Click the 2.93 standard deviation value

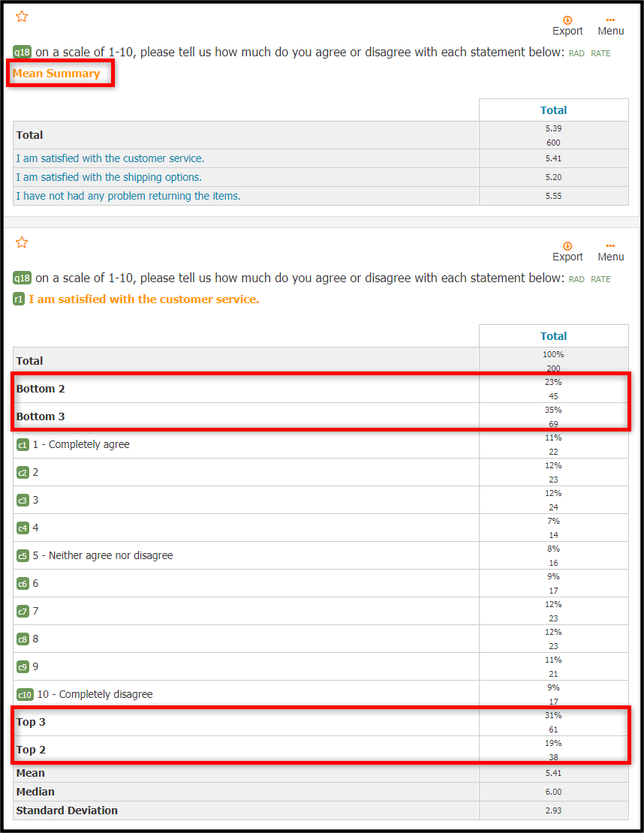(x=553, y=810)
